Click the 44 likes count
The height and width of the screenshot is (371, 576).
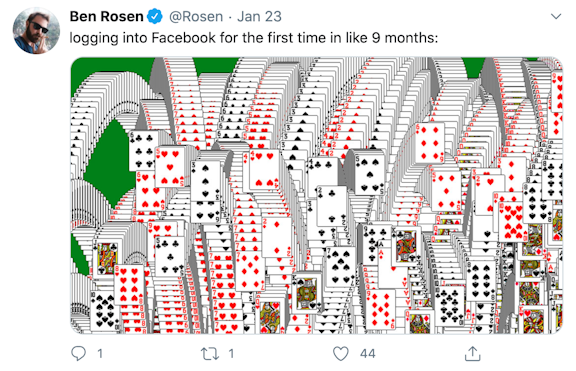(x=368, y=354)
